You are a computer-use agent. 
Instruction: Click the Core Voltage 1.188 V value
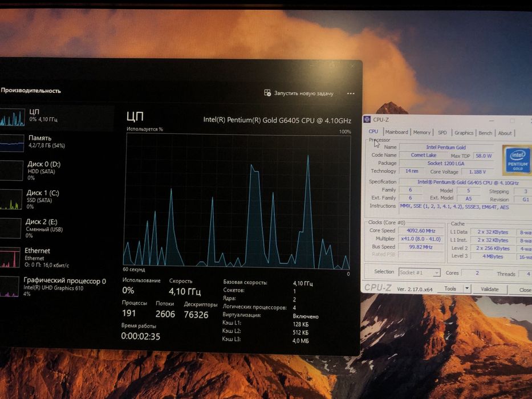[x=477, y=172]
